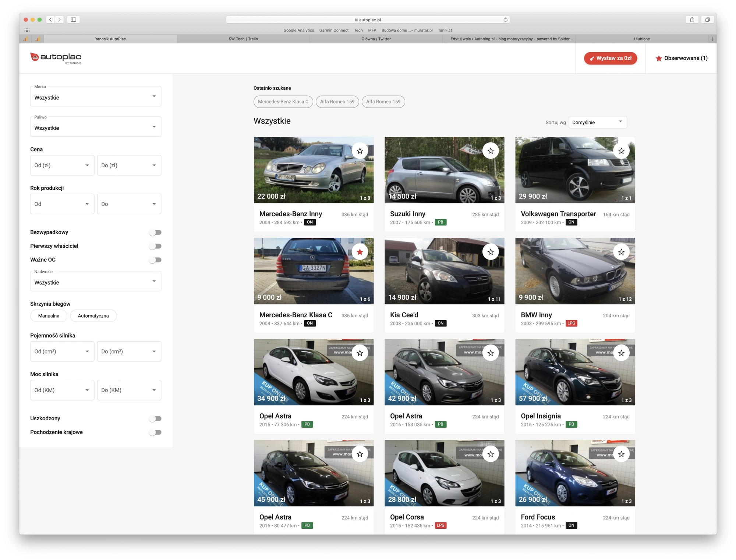
Task: Toggle the Safari sidebar button
Action: [73, 19]
